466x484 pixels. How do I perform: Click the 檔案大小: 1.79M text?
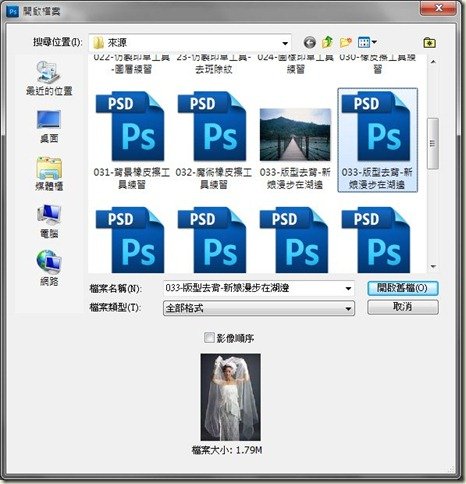coord(227,450)
